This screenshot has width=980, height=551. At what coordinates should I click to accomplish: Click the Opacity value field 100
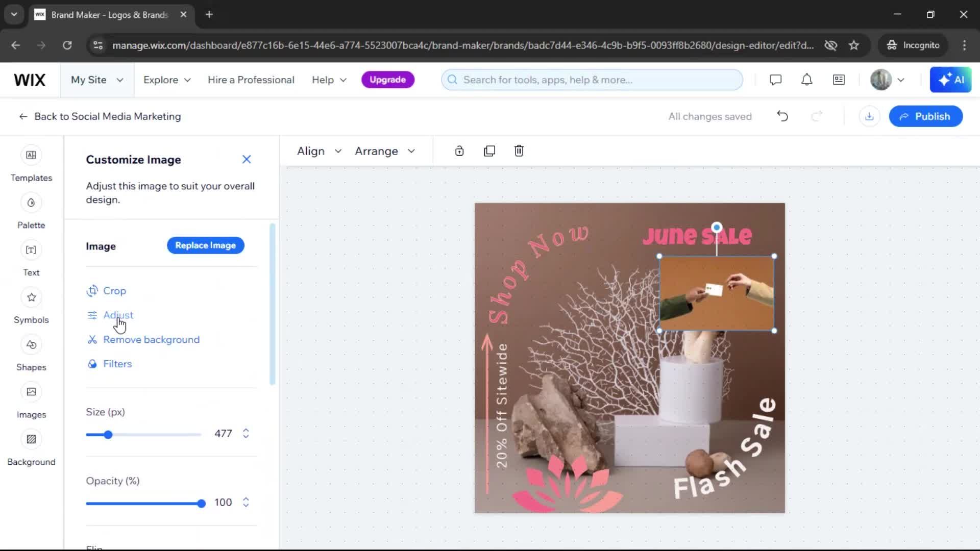(x=223, y=502)
